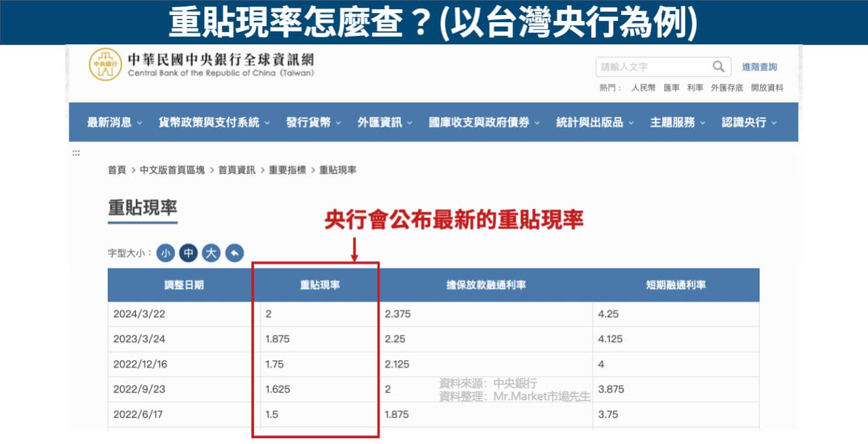Click short-term rate 3.875

coord(611,389)
